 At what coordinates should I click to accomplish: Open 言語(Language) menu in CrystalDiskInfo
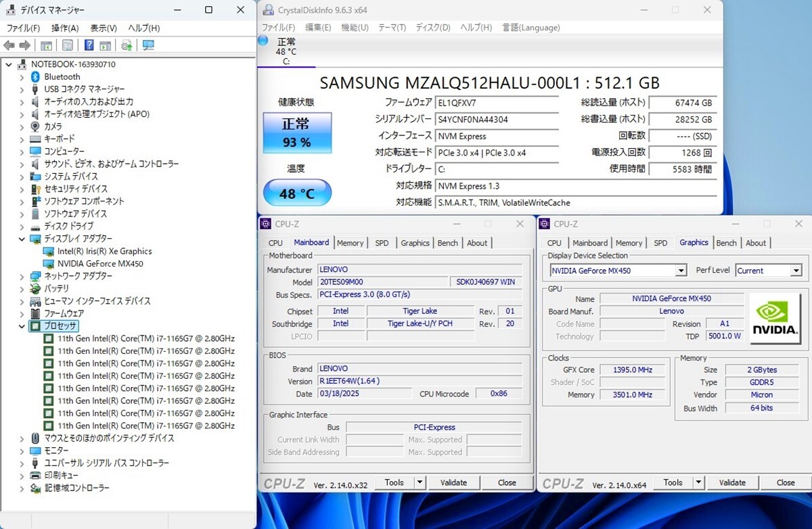pyautogui.click(x=531, y=28)
